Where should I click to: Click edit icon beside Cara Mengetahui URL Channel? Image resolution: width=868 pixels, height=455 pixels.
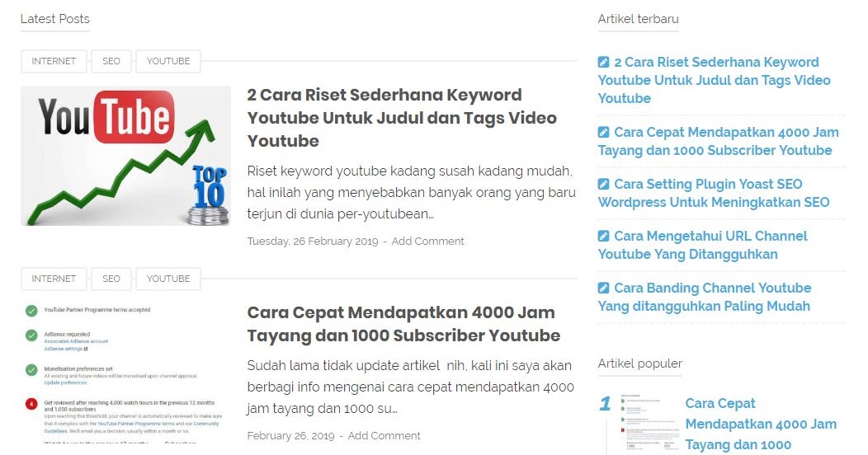coord(603,236)
